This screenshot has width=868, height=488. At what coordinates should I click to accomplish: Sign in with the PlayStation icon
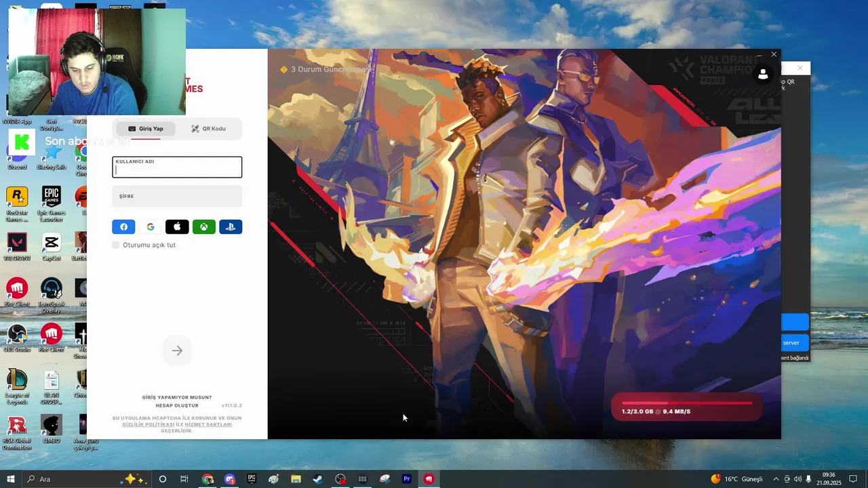231,227
